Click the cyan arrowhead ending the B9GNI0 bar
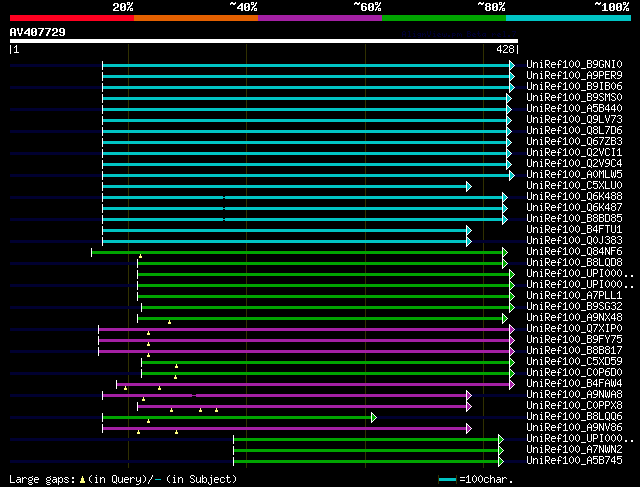Image resolution: width=640 pixels, height=487 pixels. pyautogui.click(x=512, y=65)
